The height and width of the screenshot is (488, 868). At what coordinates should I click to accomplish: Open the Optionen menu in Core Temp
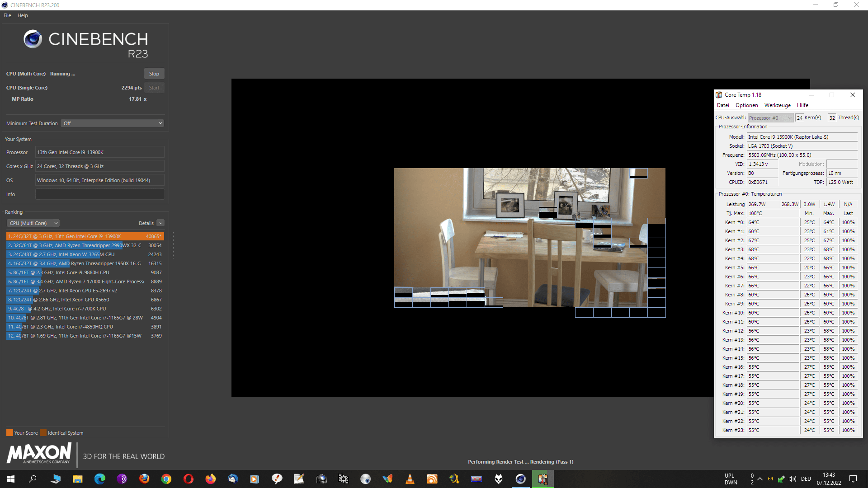pyautogui.click(x=746, y=105)
